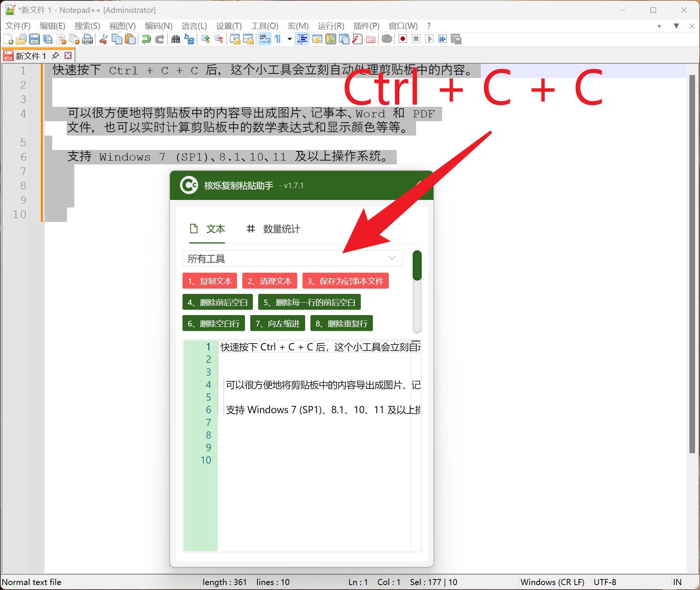Print the current document
The width and height of the screenshot is (700, 590).
87,39
